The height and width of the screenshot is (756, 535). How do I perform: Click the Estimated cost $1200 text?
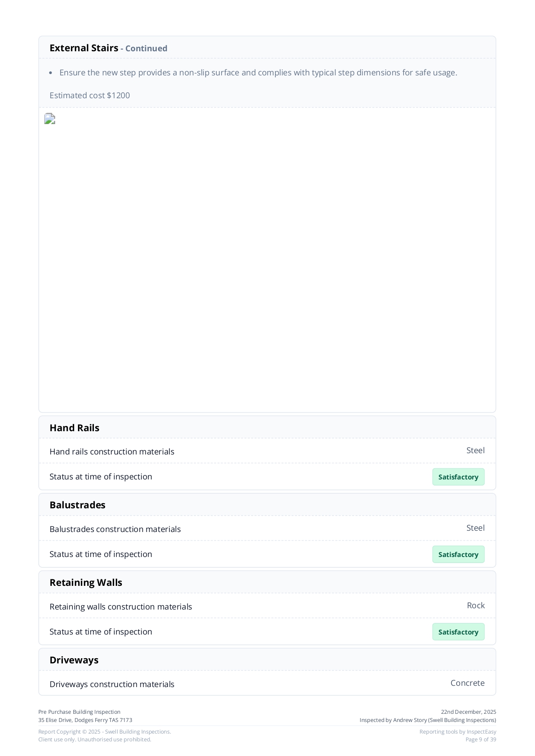[90, 96]
